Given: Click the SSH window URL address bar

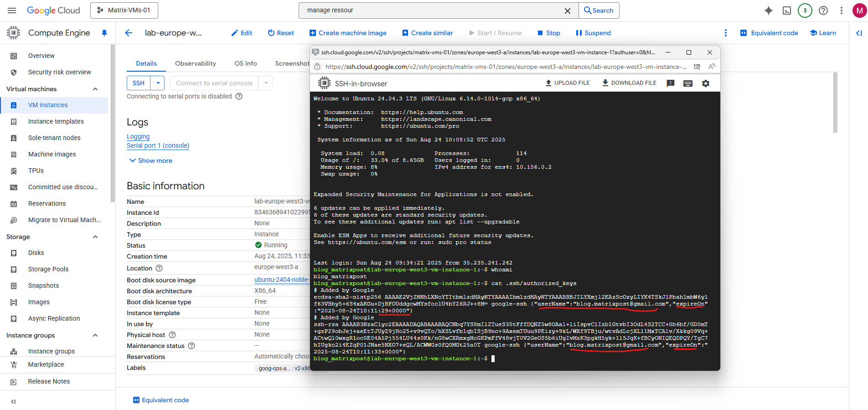Looking at the screenshot, I should 506,67.
